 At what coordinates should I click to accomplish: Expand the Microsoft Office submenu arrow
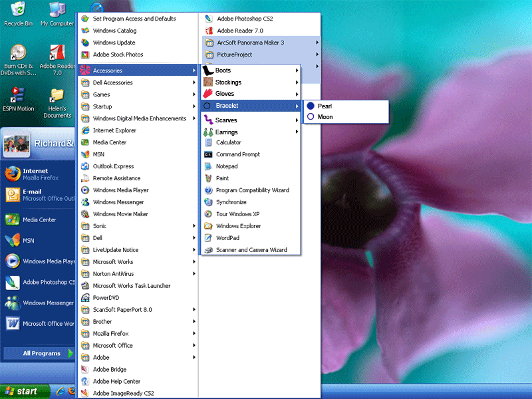coord(194,345)
